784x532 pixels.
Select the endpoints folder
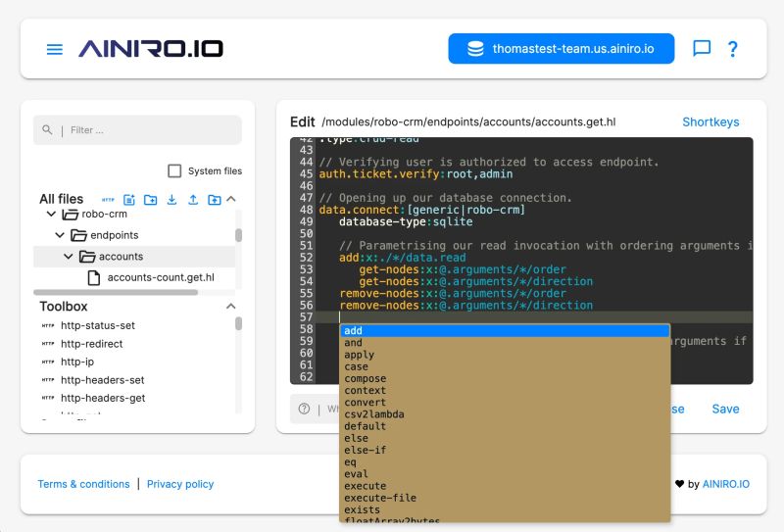(x=114, y=235)
